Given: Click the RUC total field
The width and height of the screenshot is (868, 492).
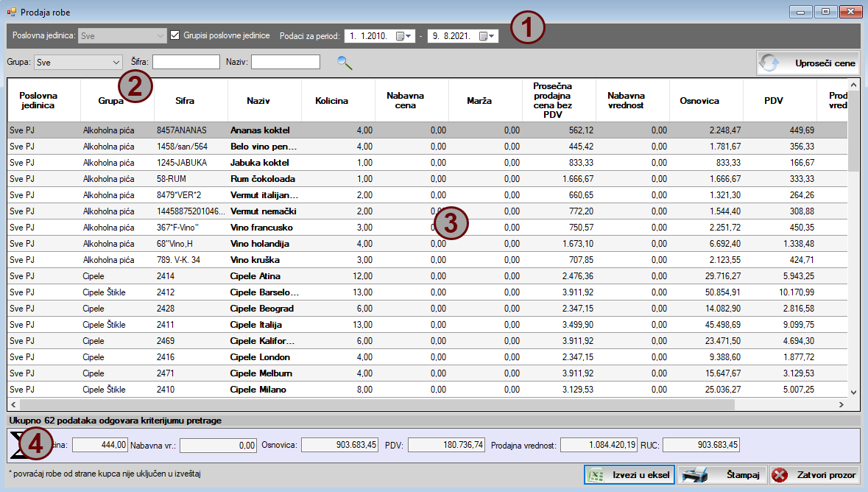Looking at the screenshot, I should [x=701, y=444].
